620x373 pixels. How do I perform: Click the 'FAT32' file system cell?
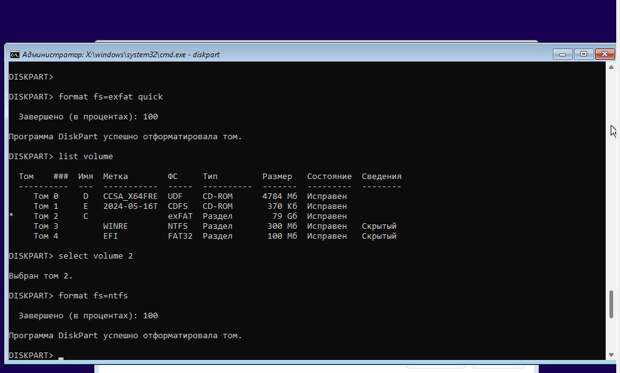[180, 236]
